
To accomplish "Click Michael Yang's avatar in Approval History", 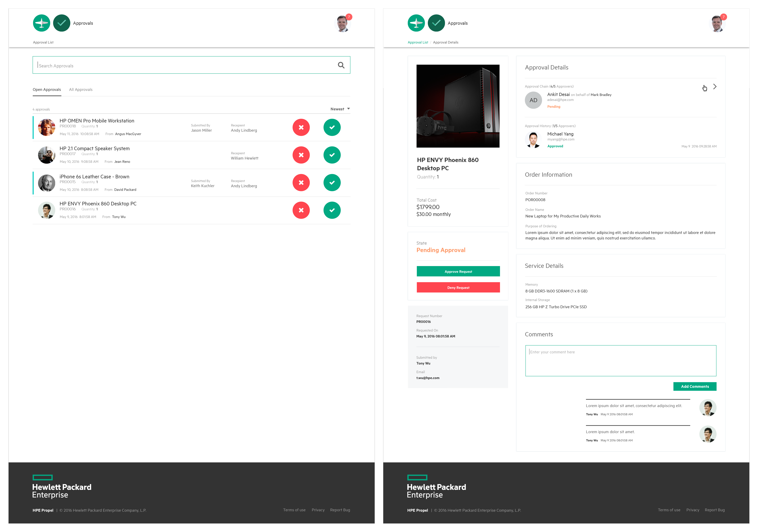I will 534,140.
